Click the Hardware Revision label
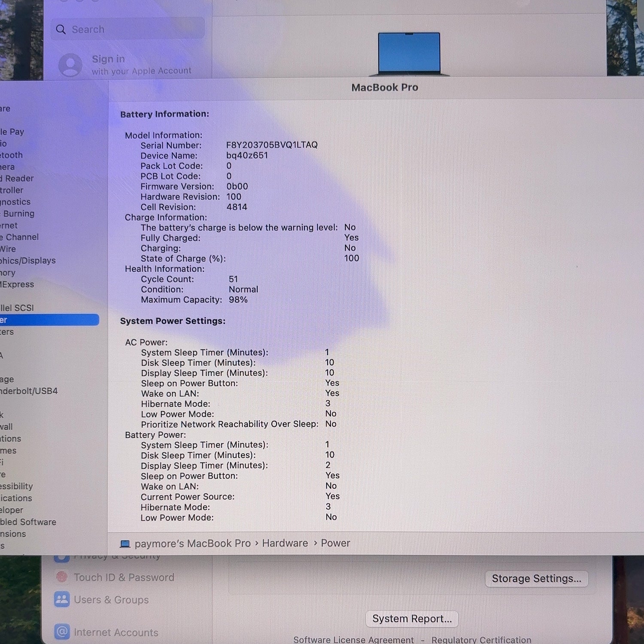 point(180,197)
